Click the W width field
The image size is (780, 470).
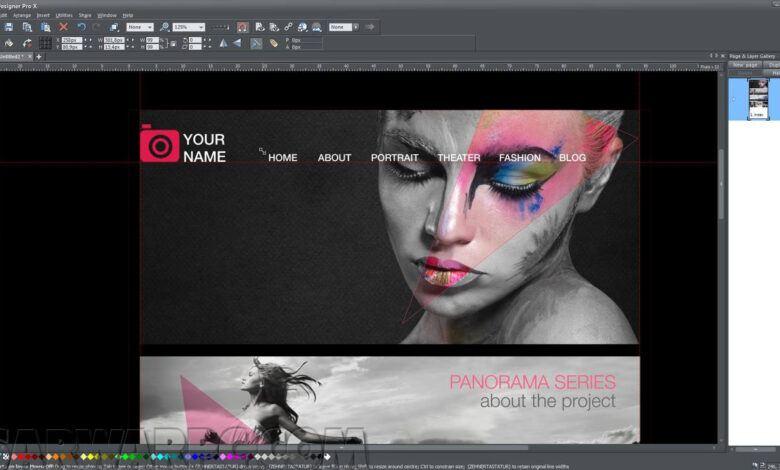tap(114, 40)
